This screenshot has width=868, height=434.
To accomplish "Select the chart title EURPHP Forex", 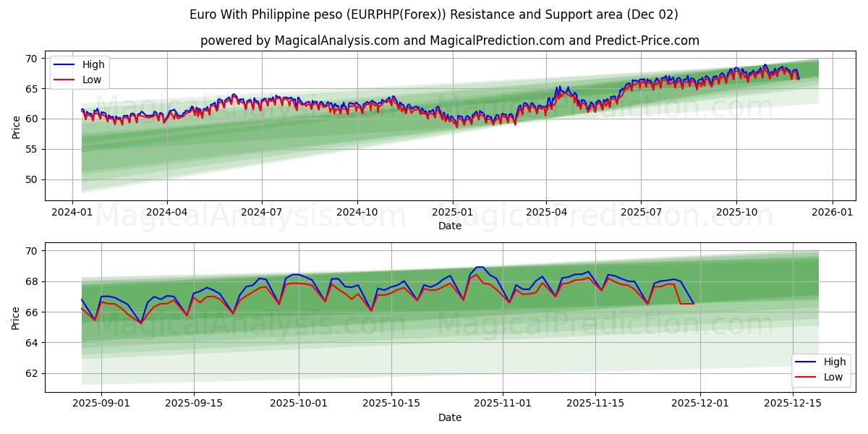I will tap(434, 12).
